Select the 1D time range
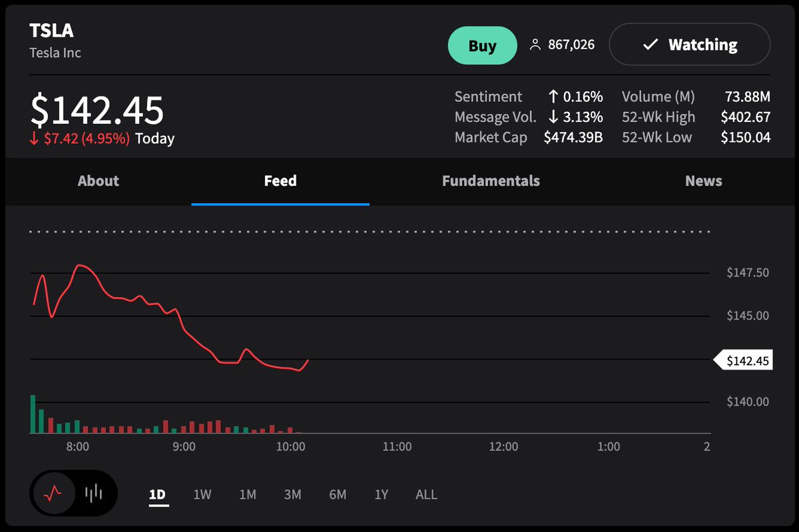Viewport: 799px width, 532px height. coord(157,495)
